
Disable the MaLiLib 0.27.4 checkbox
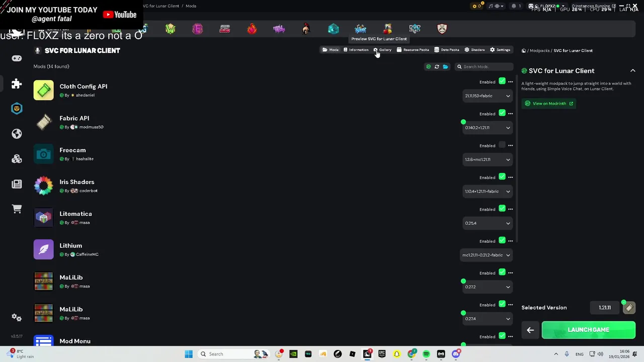pyautogui.click(x=502, y=304)
